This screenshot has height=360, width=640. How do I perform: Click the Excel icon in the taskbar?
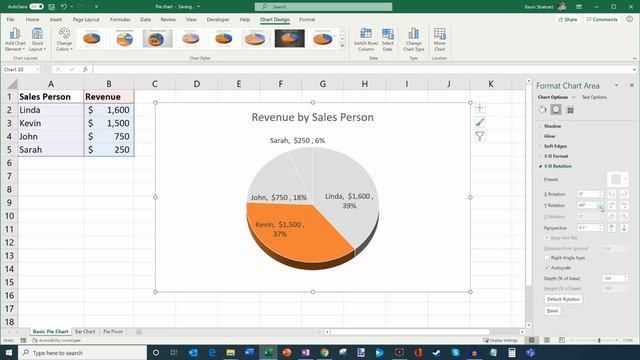pos(268,353)
